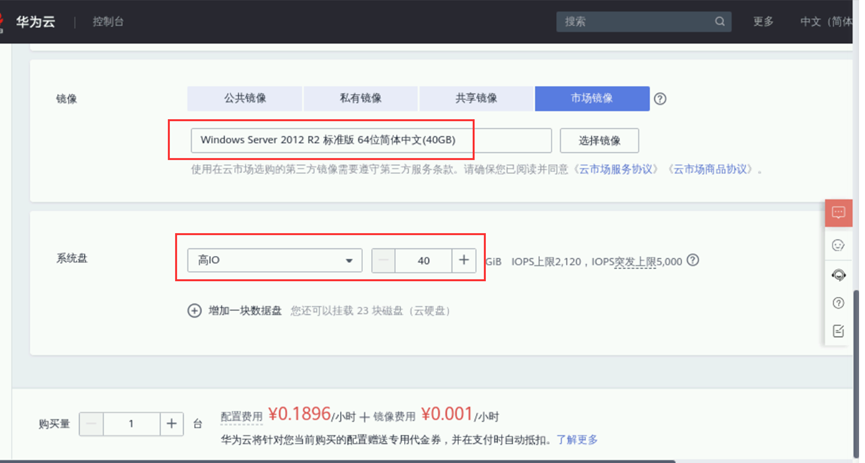Click the sidebar help question icon
865x463 pixels.
click(x=839, y=302)
